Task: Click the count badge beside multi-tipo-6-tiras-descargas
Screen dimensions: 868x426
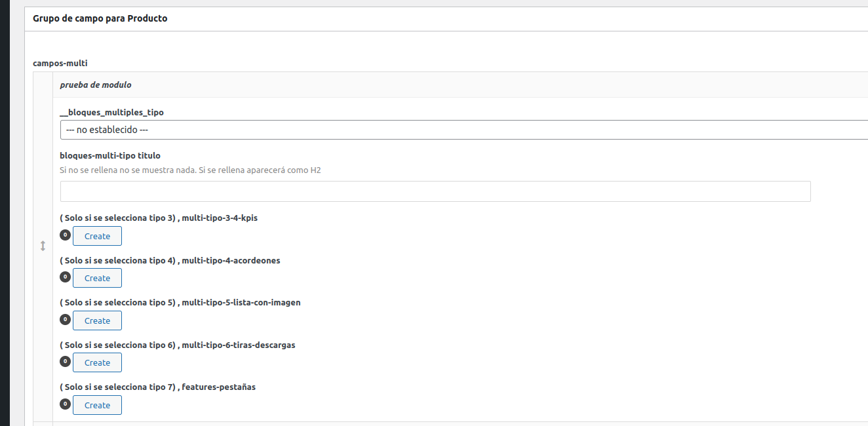Action: click(x=65, y=361)
